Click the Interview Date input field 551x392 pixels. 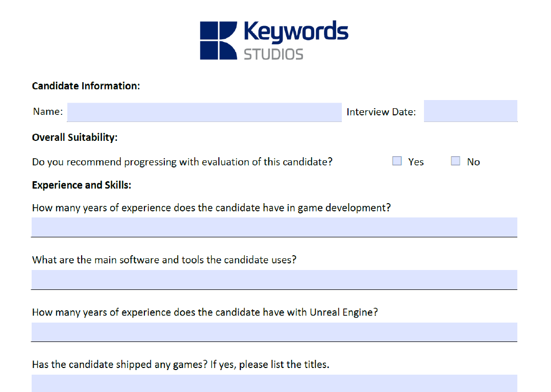(470, 111)
